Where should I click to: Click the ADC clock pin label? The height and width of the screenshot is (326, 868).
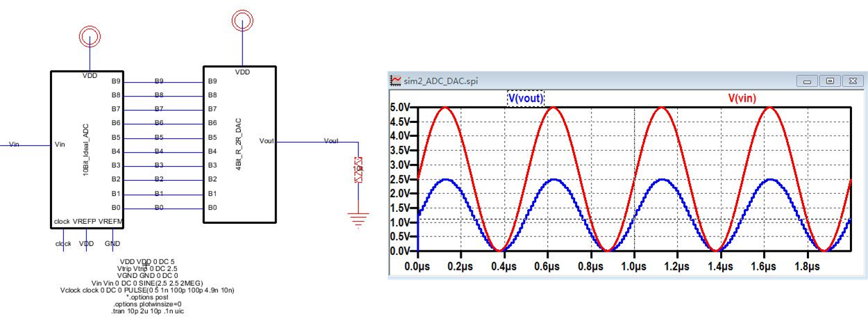tap(61, 222)
